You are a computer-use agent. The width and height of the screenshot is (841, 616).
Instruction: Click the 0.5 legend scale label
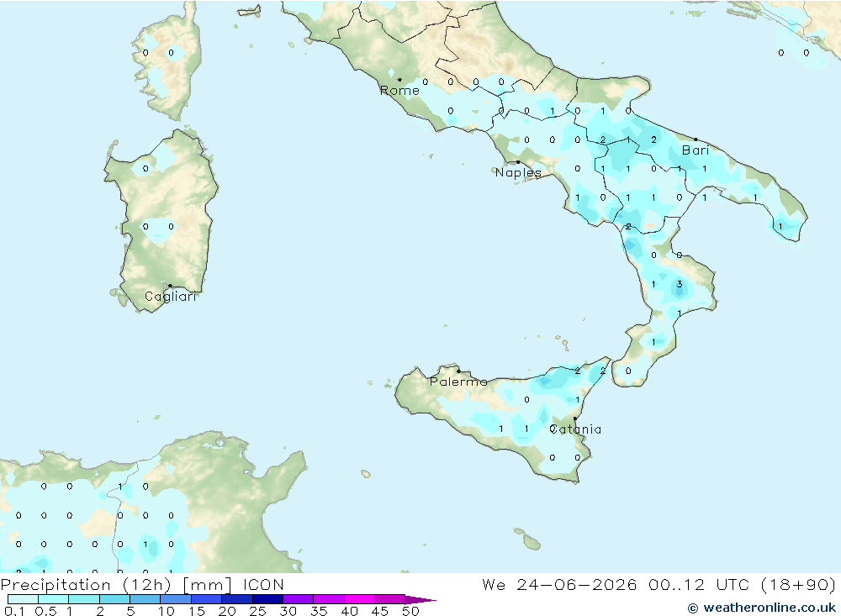click(45, 611)
